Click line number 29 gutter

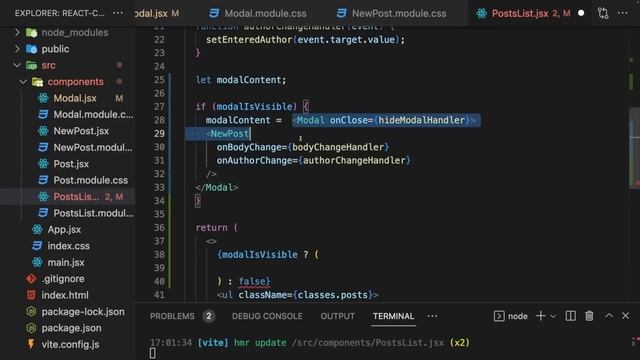(159, 133)
